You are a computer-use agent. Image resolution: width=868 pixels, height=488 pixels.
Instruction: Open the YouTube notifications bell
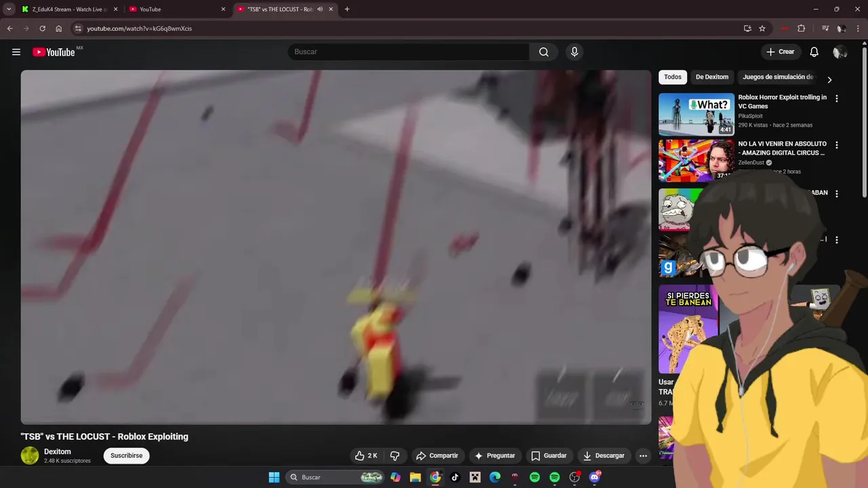coord(814,52)
